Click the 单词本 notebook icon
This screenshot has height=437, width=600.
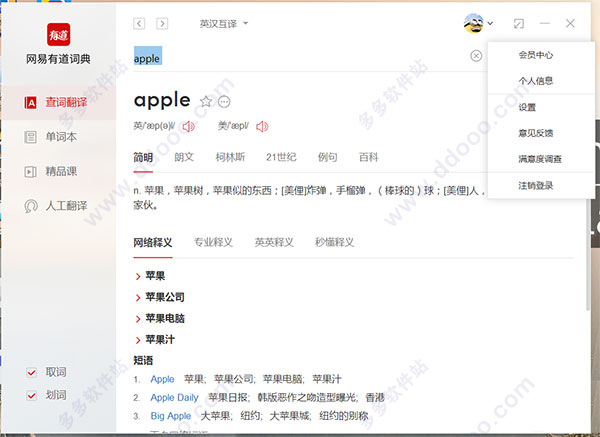click(31, 137)
